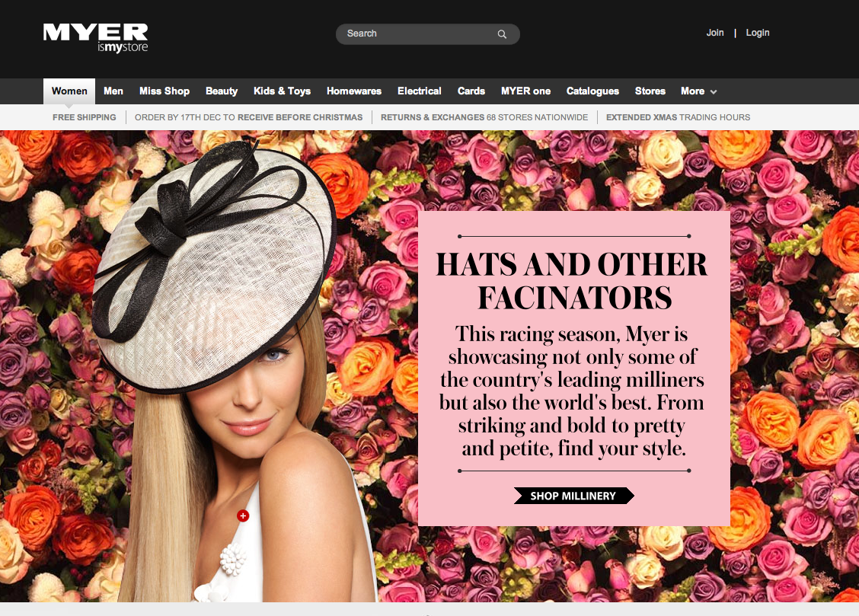Open the Stores menu
859x616 pixels.
[650, 91]
